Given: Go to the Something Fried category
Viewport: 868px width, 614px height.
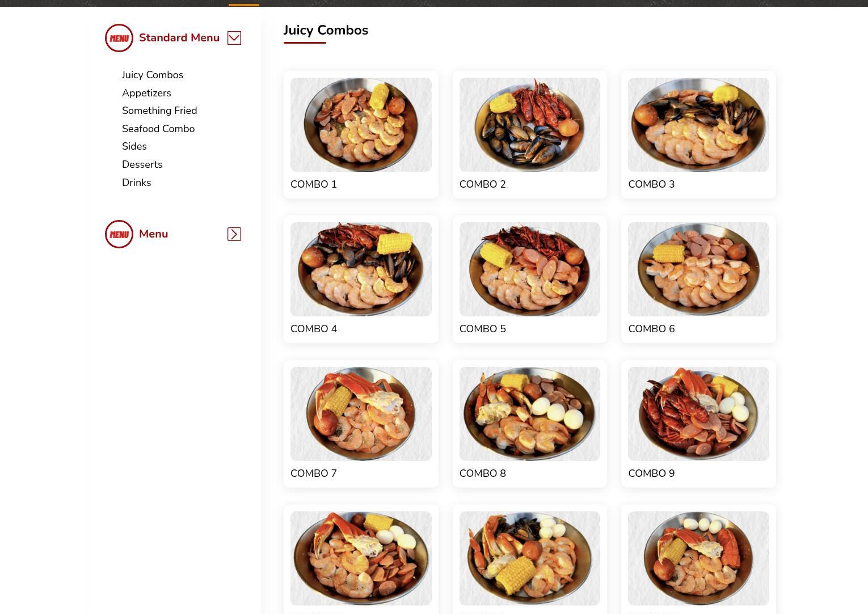Looking at the screenshot, I should 159,111.
